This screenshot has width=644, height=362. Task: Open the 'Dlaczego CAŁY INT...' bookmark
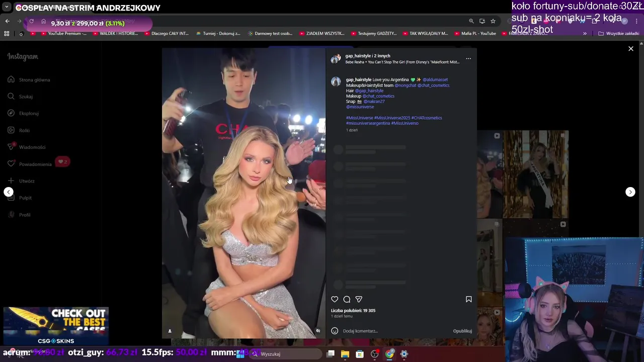pos(166,34)
